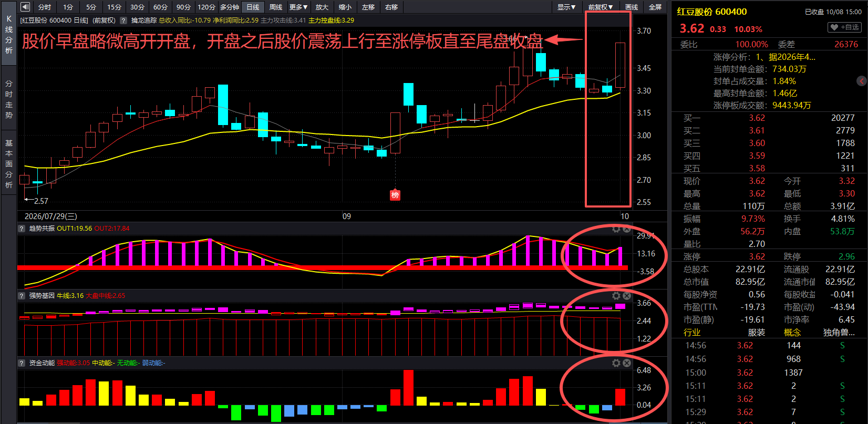
Task: Activate the 画线 drawing tool
Action: (632, 7)
